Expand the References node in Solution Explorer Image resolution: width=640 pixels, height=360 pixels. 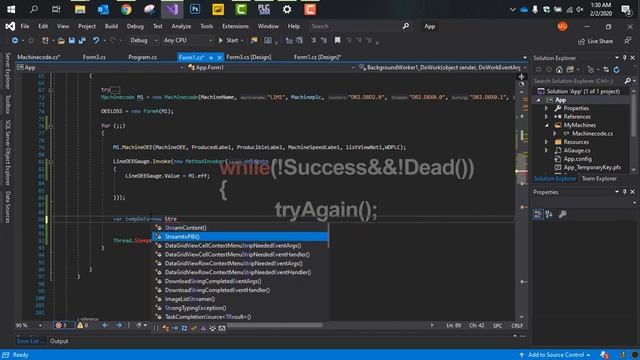(x=547, y=117)
